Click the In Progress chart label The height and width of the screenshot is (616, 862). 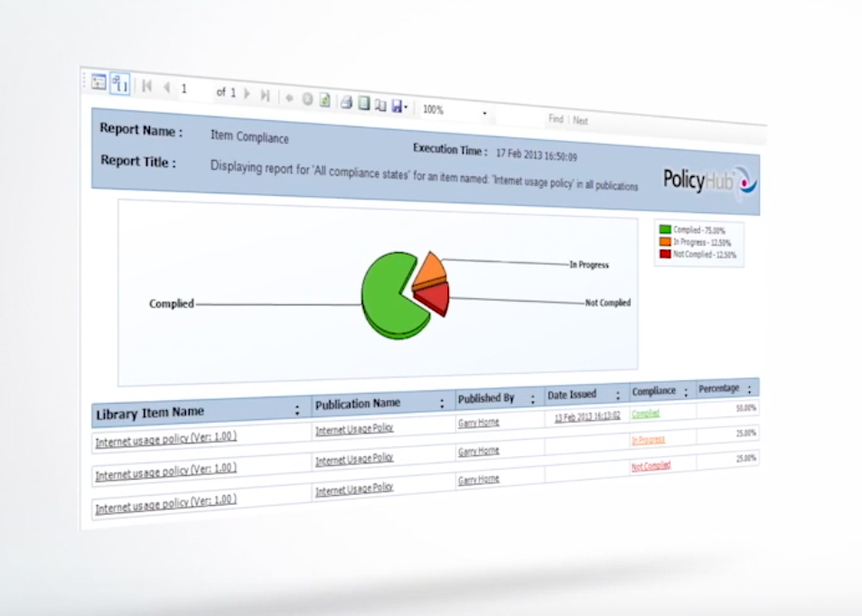pyautogui.click(x=589, y=265)
